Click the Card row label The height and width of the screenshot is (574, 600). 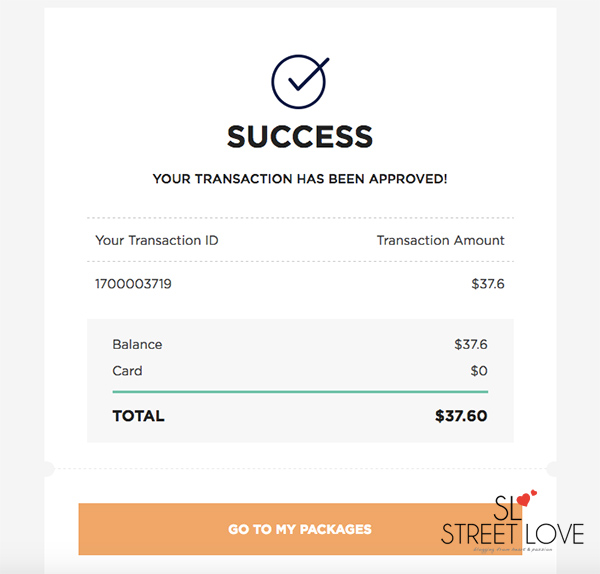[127, 371]
